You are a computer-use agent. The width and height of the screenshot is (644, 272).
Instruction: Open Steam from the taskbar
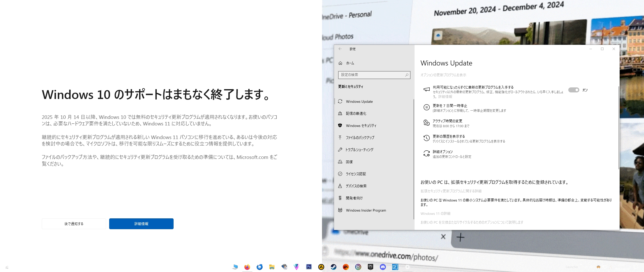[334, 267]
